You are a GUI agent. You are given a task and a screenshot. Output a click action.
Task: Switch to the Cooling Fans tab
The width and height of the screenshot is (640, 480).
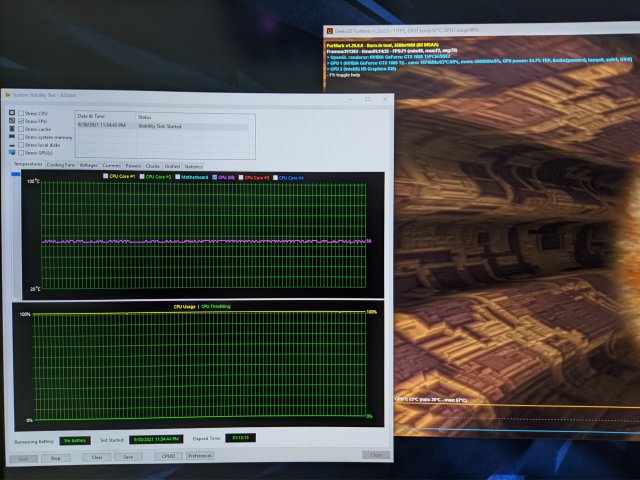[x=61, y=165]
